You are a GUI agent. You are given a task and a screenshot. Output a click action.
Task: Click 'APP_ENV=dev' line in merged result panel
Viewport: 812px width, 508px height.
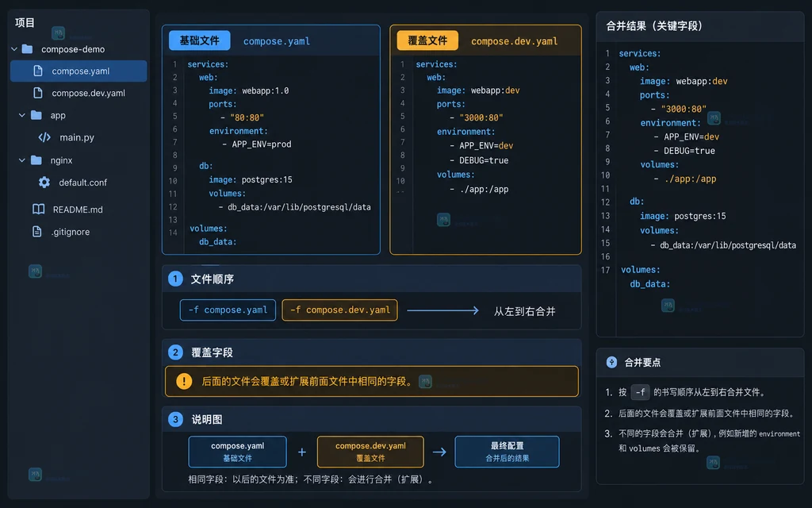pyautogui.click(x=686, y=137)
